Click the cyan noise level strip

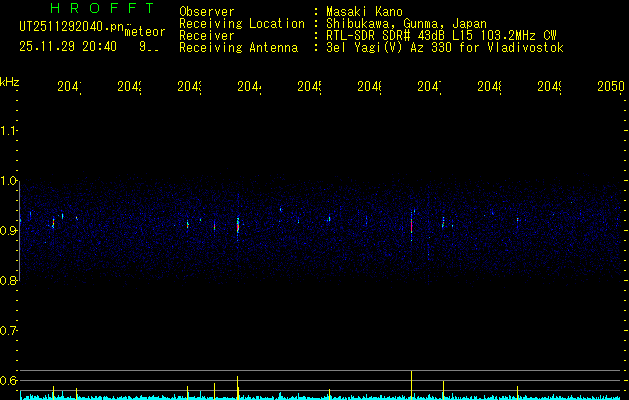(324, 397)
